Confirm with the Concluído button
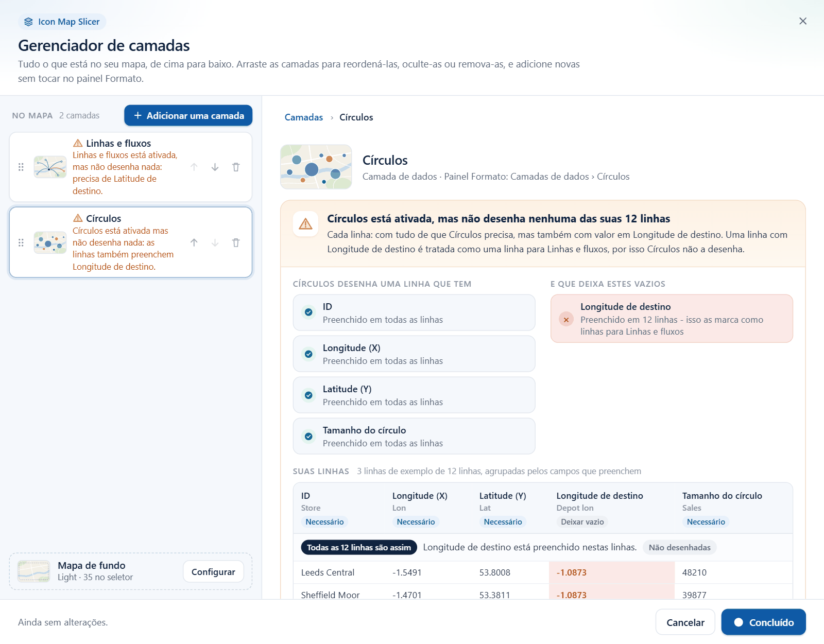This screenshot has width=824, height=644. [763, 622]
